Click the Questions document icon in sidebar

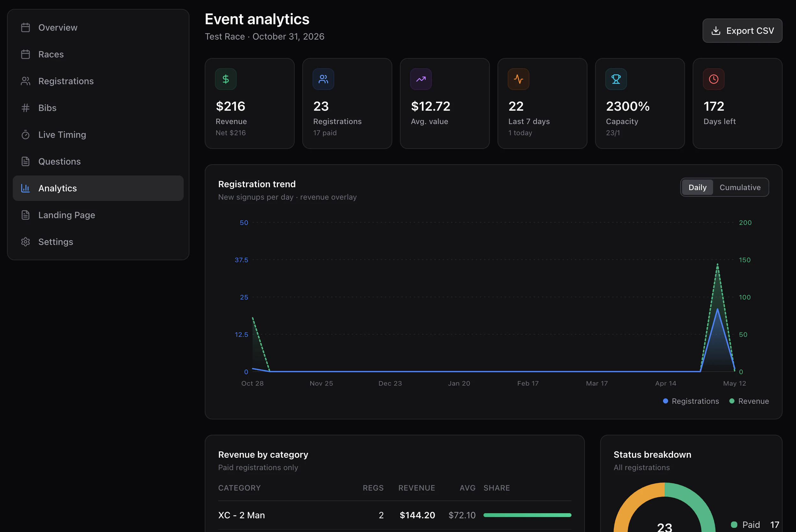26,161
